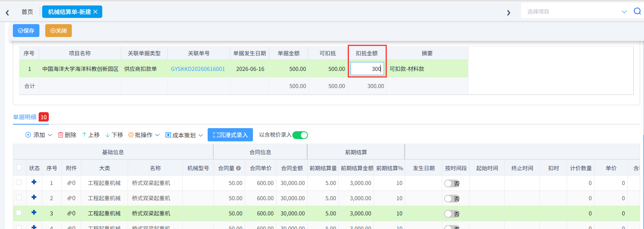Toggle 按时间段 switch in row 2

[x=452, y=199]
